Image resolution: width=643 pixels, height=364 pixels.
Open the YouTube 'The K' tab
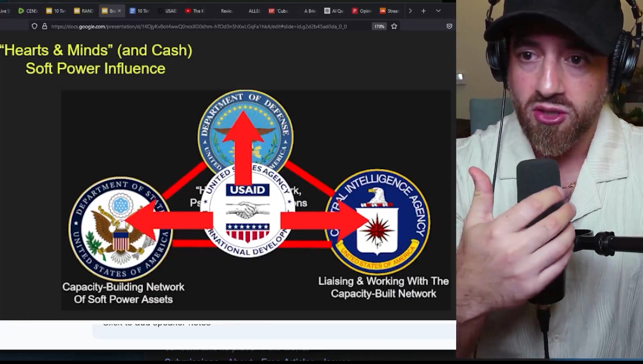coord(195,11)
